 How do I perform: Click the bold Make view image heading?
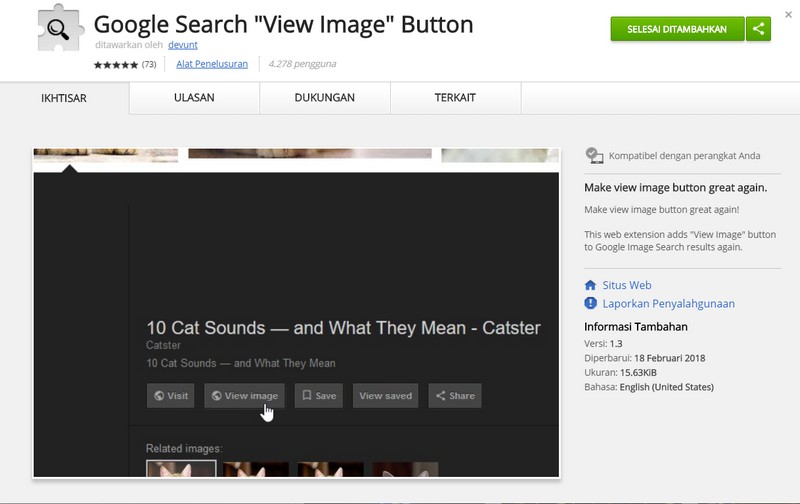(x=676, y=188)
